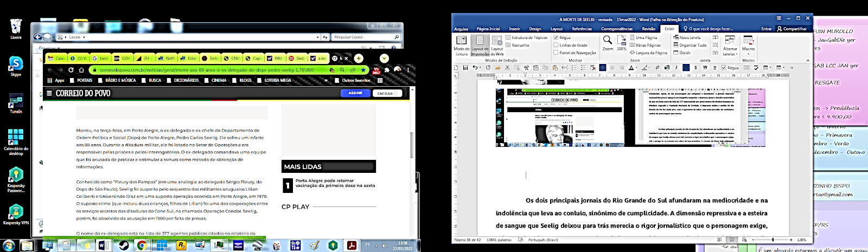Click the browser Home icon

tap(81, 70)
